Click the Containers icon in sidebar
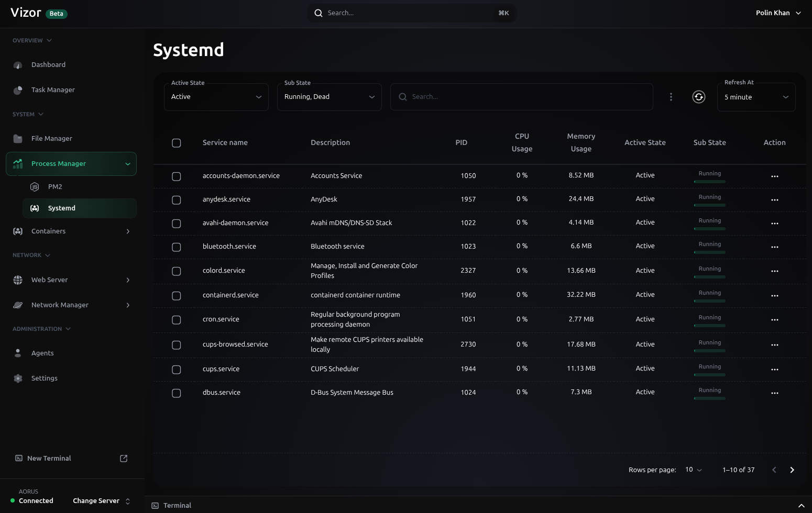Image resolution: width=812 pixels, height=513 pixels. [18, 231]
